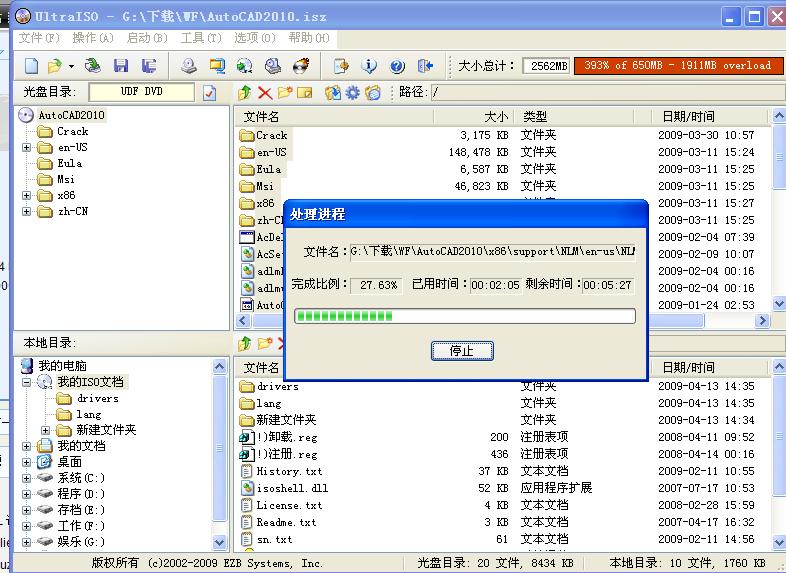Viewport: 786px width, 573px height.
Task: Open the 选项(O) menu
Action: pyautogui.click(x=255, y=38)
